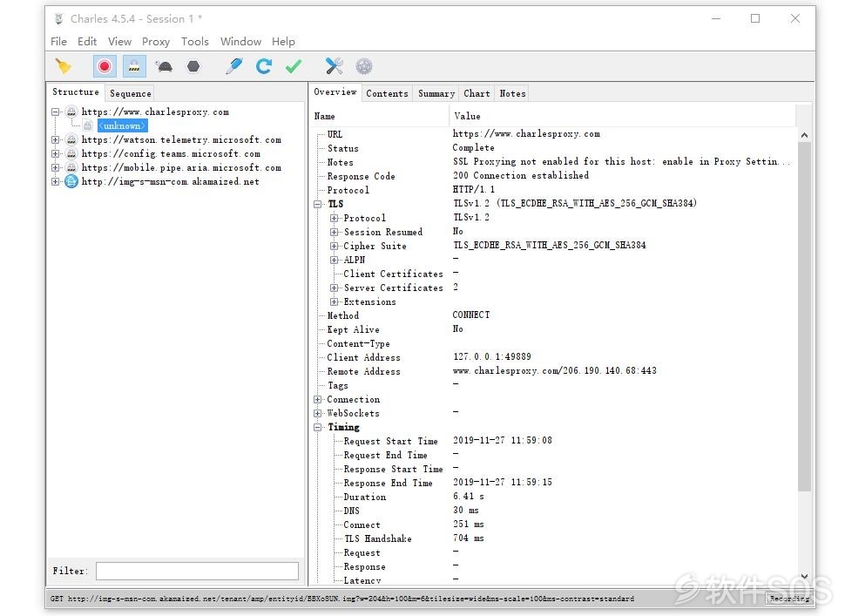Click lock icon beside watson.telemetry host
This screenshot has width=845, height=616.
tap(71, 139)
